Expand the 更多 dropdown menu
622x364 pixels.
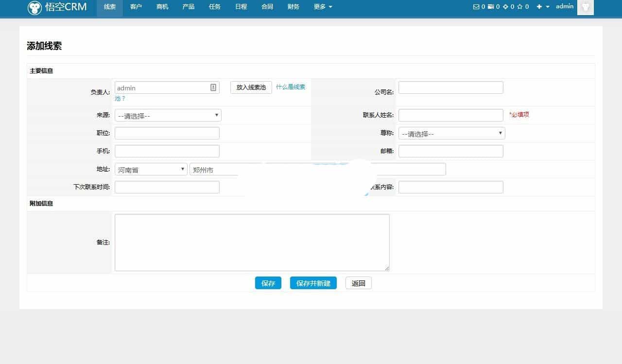click(x=323, y=7)
